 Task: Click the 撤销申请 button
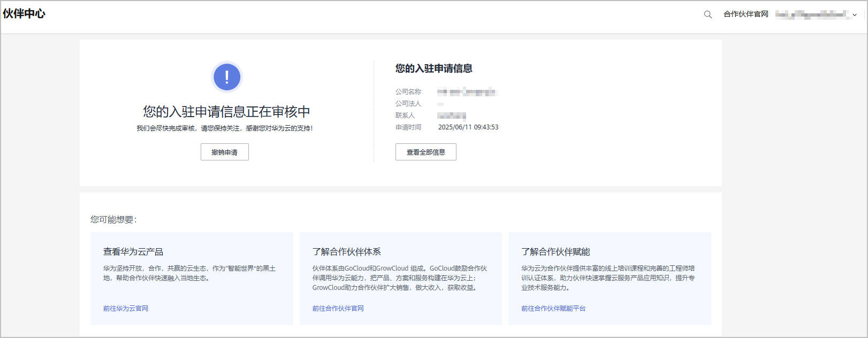[225, 152]
